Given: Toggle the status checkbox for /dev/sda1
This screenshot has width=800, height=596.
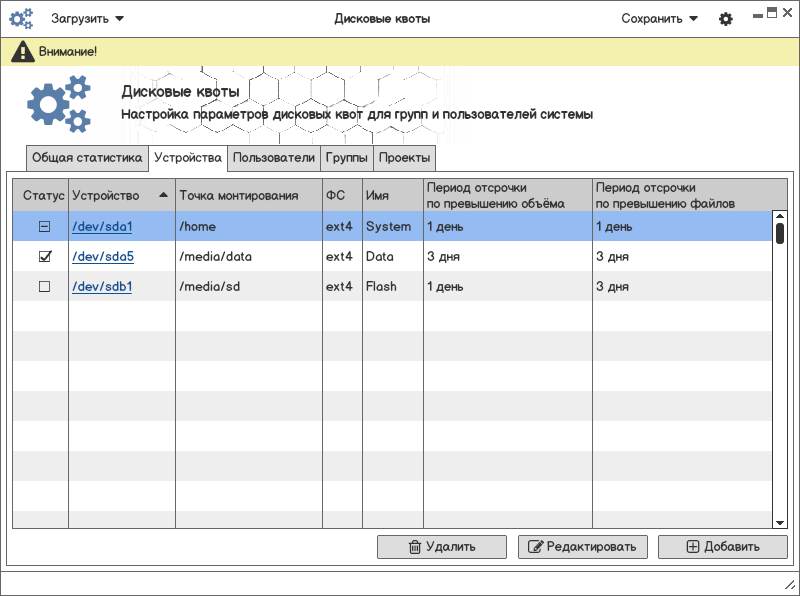Looking at the screenshot, I should (44, 227).
